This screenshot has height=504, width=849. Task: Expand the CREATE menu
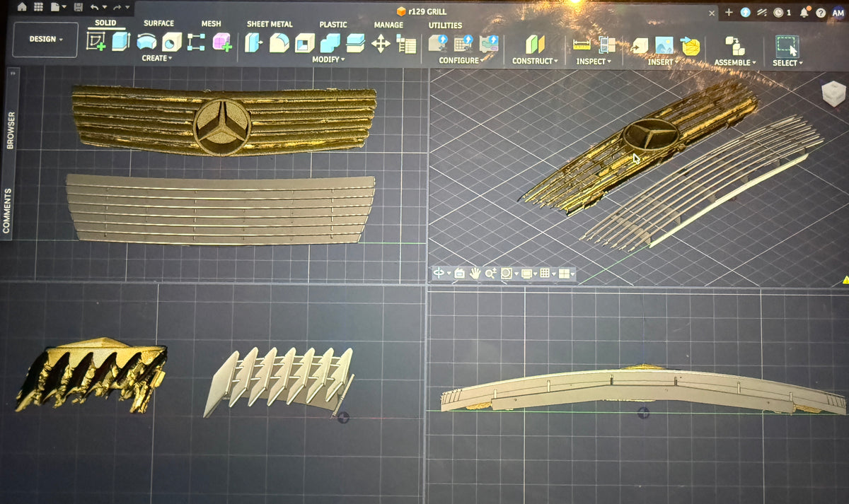(x=156, y=58)
